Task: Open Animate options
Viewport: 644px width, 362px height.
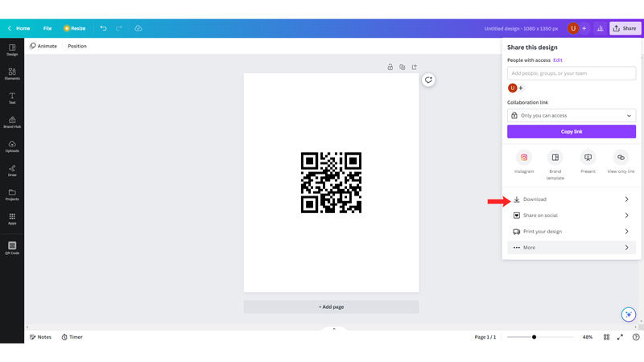Action: tap(43, 46)
